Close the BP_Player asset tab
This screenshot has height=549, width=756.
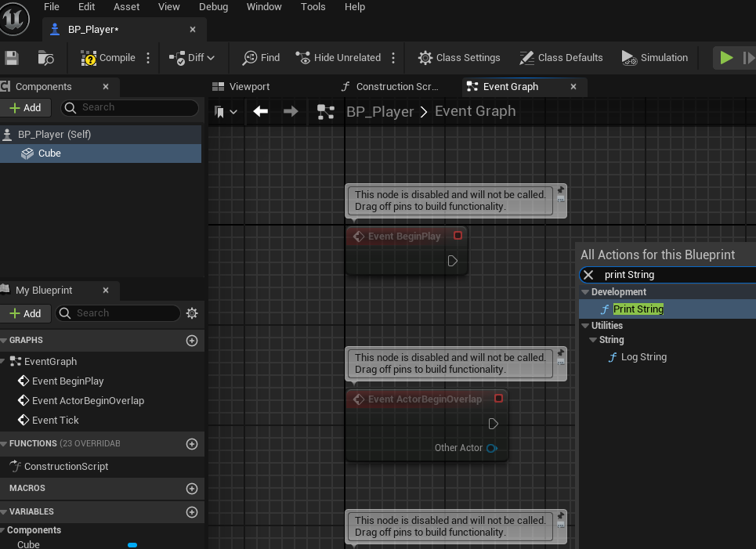point(193,30)
